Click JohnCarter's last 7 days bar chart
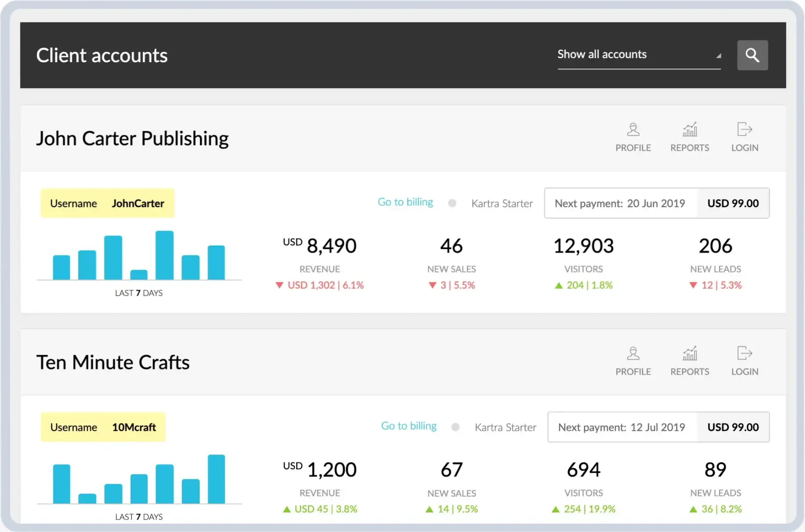Screen dimensions: 805x532 [x=139, y=256]
